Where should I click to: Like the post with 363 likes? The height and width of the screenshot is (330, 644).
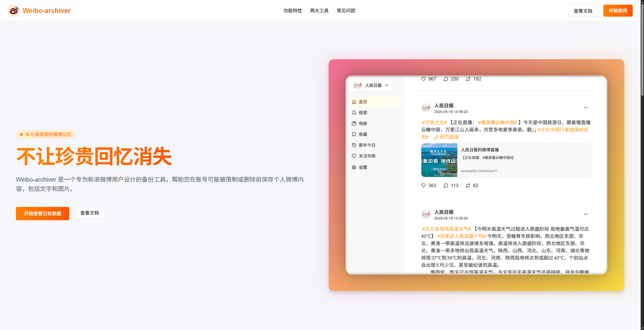[x=423, y=185]
